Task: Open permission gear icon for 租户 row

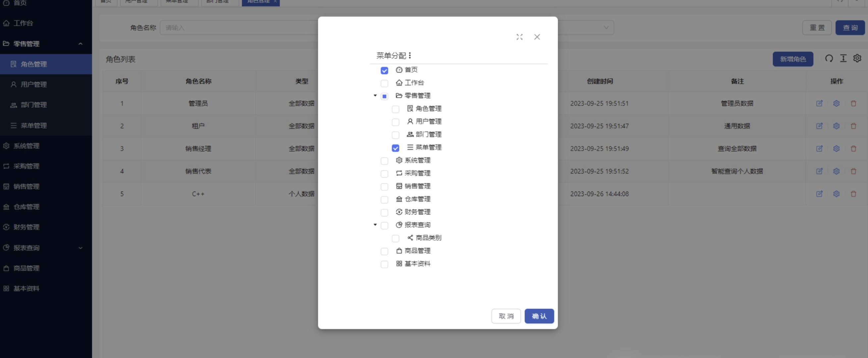Action: 836,126
